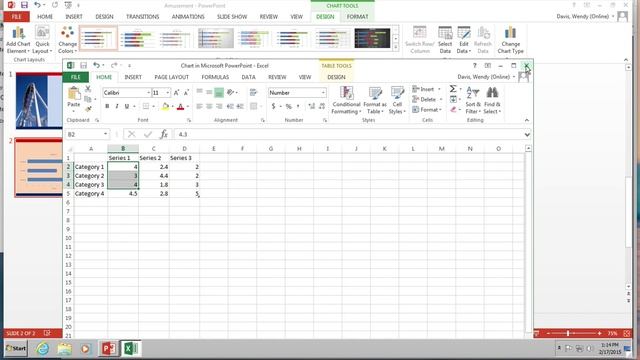Screen dimensions: 640x360
Task: Open Cell Styles gallery
Action: pos(396,100)
